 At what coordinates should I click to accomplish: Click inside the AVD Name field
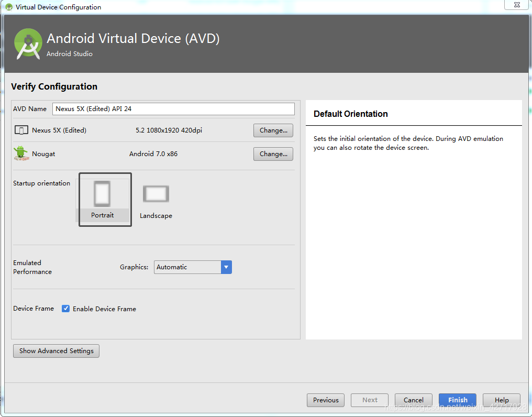[173, 109]
